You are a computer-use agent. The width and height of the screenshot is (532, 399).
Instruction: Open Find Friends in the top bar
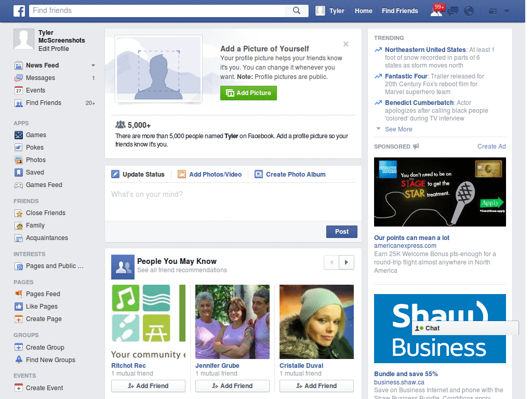(400, 11)
